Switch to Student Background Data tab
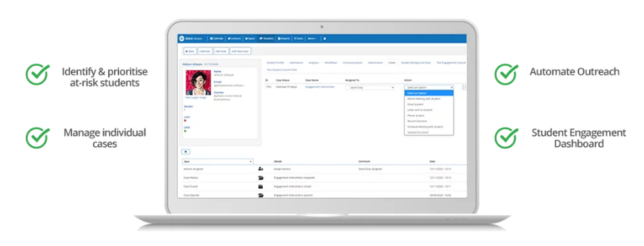This screenshot has height=246, width=644. (x=415, y=63)
